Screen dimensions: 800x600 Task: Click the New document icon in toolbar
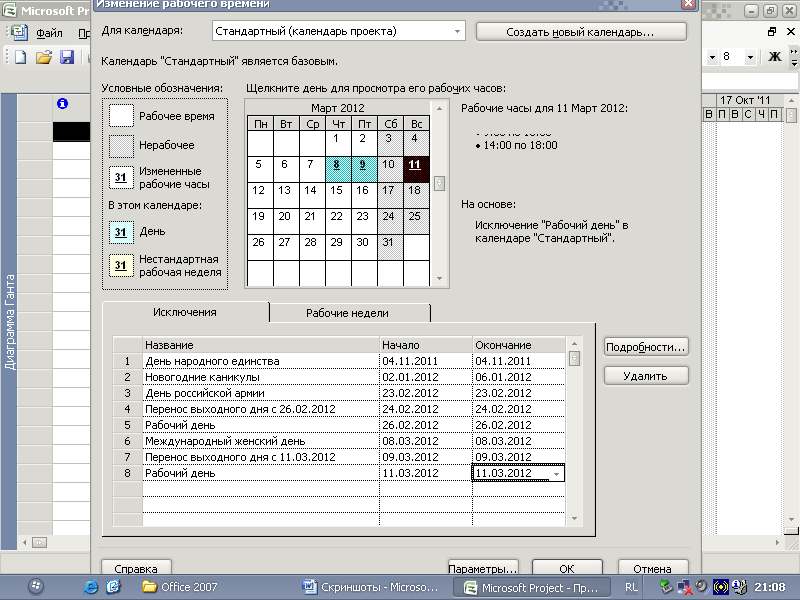pyautogui.click(x=20, y=57)
